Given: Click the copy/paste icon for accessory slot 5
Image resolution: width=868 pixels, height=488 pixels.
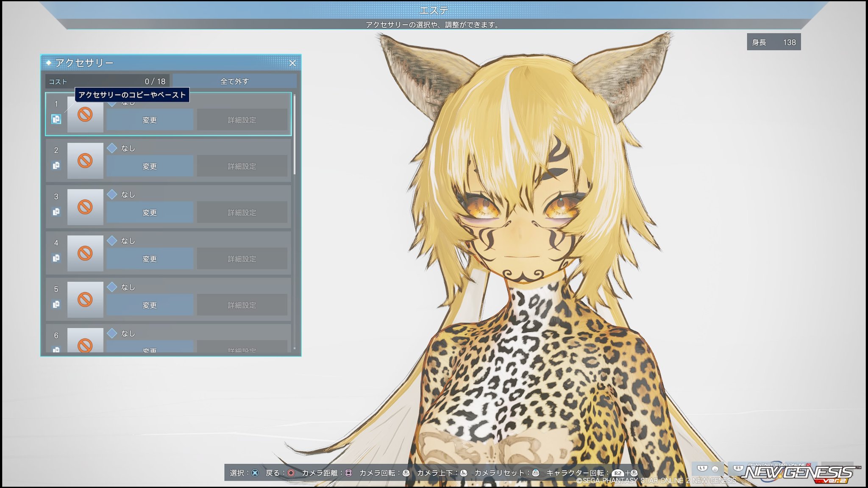Looking at the screenshot, I should pyautogui.click(x=56, y=304).
